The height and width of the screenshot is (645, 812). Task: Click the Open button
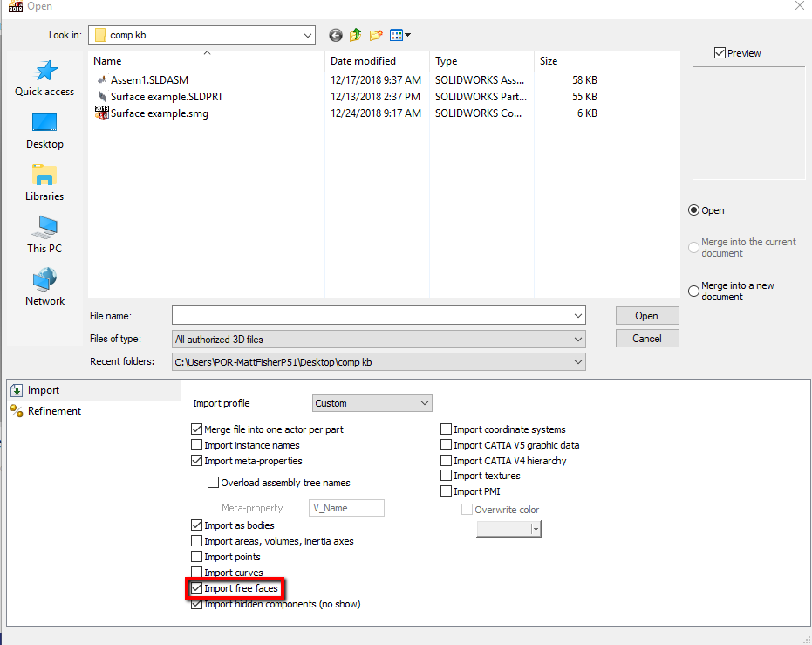tap(647, 315)
